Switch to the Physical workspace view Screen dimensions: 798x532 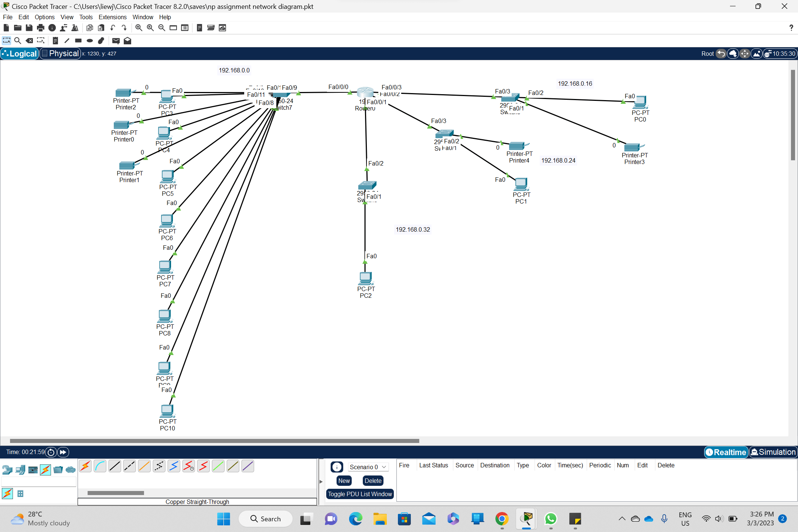pyautogui.click(x=60, y=54)
